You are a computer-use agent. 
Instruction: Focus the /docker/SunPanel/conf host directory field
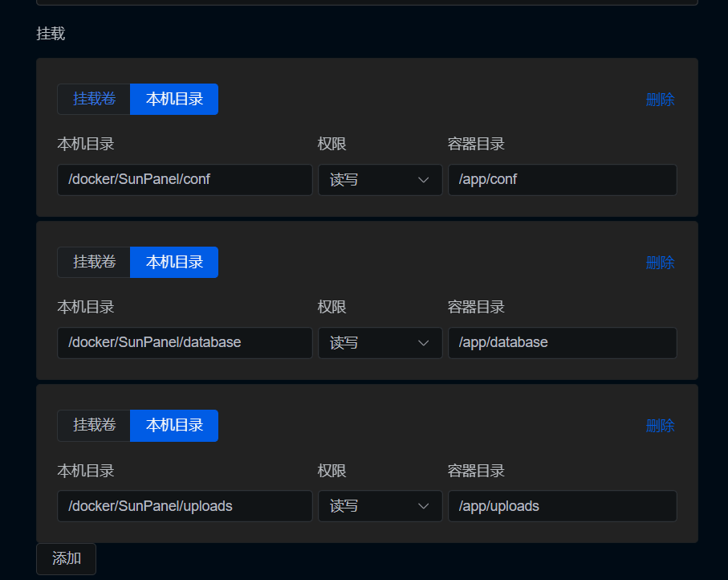[x=185, y=180]
